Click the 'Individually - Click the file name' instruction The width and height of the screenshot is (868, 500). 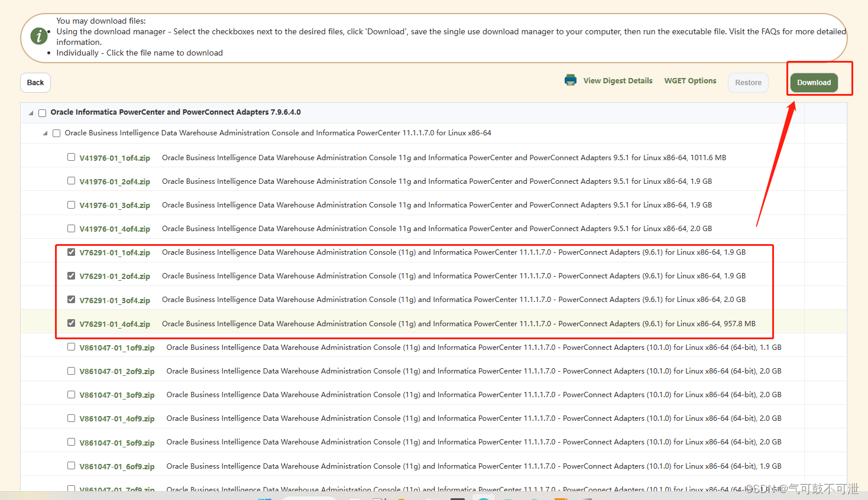140,53
